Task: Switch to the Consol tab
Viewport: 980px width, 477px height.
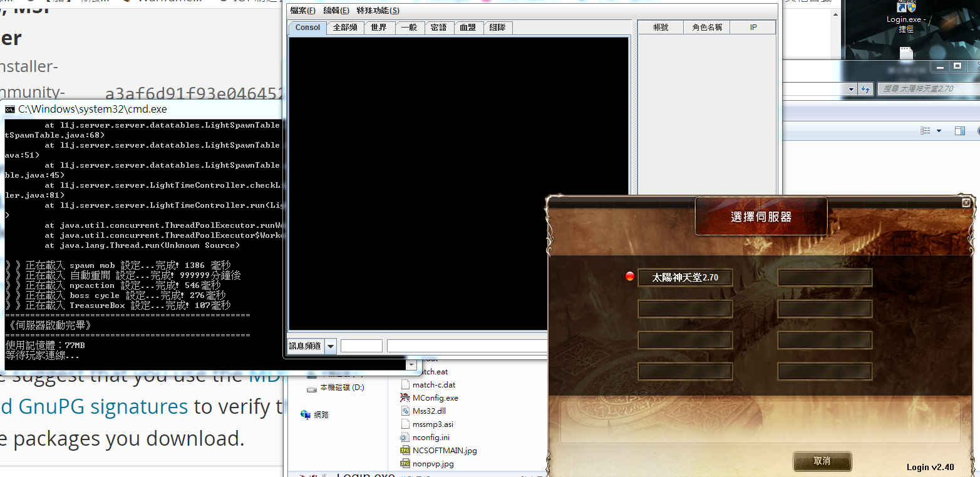Action: pos(307,28)
